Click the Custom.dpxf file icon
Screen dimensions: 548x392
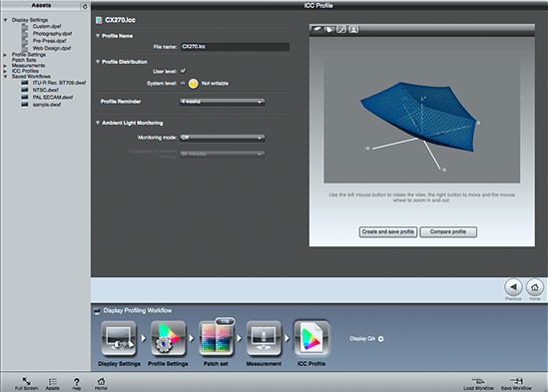25,27
